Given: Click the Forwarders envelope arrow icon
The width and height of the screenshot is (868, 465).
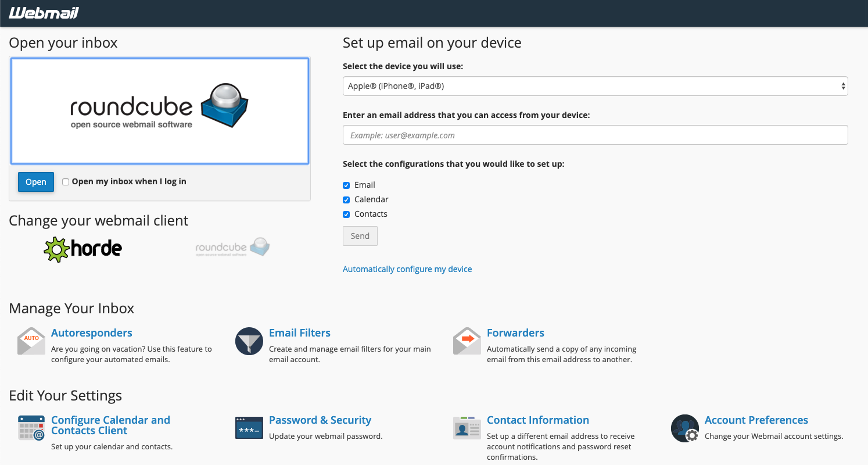Looking at the screenshot, I should click(x=467, y=341).
